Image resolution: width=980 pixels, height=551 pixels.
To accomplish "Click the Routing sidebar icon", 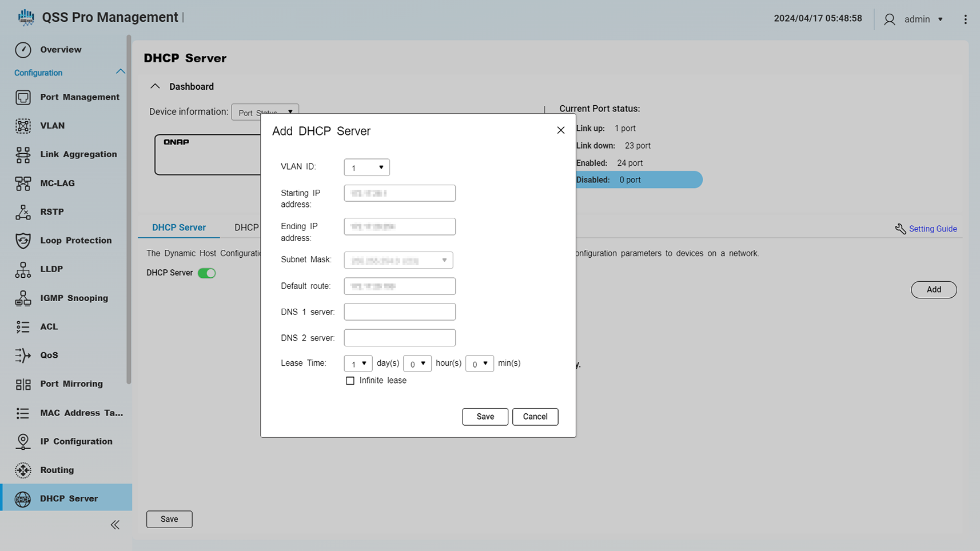I will 23,470.
